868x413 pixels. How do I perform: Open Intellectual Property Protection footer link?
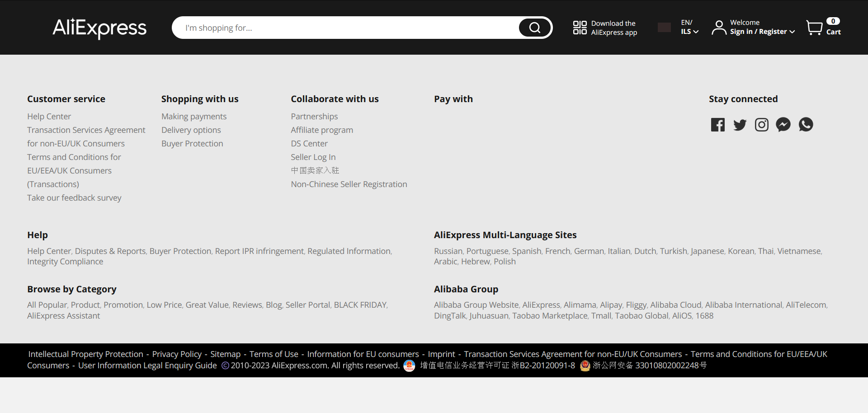tap(86, 354)
